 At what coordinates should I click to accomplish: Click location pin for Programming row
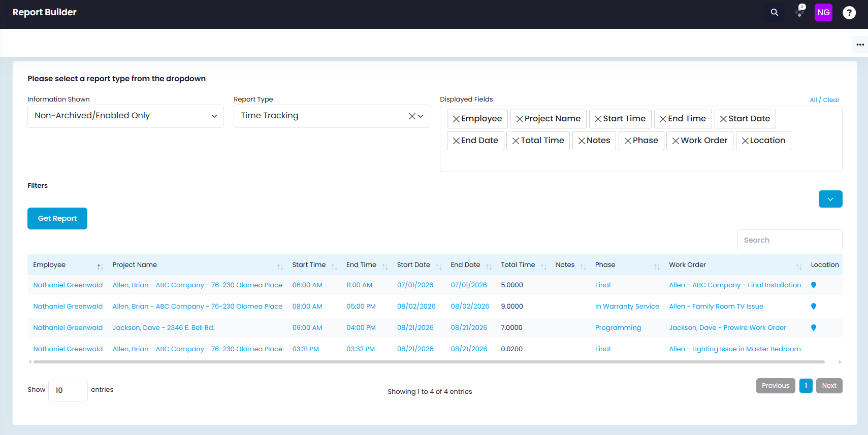point(814,328)
